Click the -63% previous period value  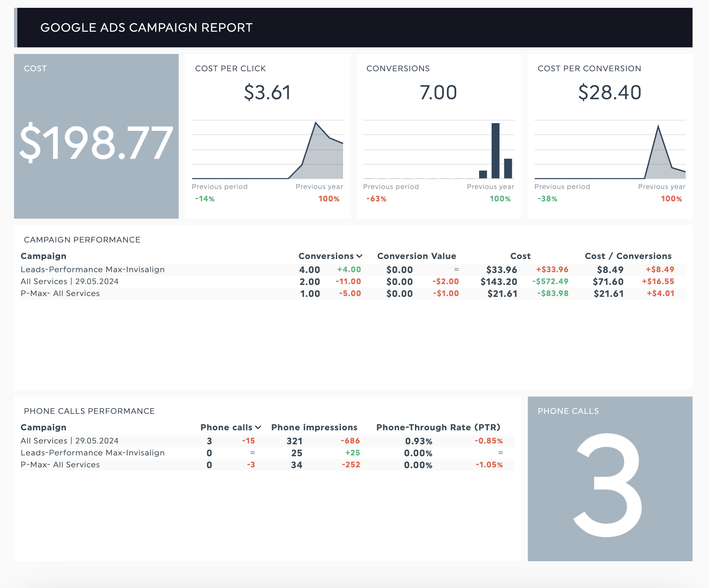tap(376, 199)
